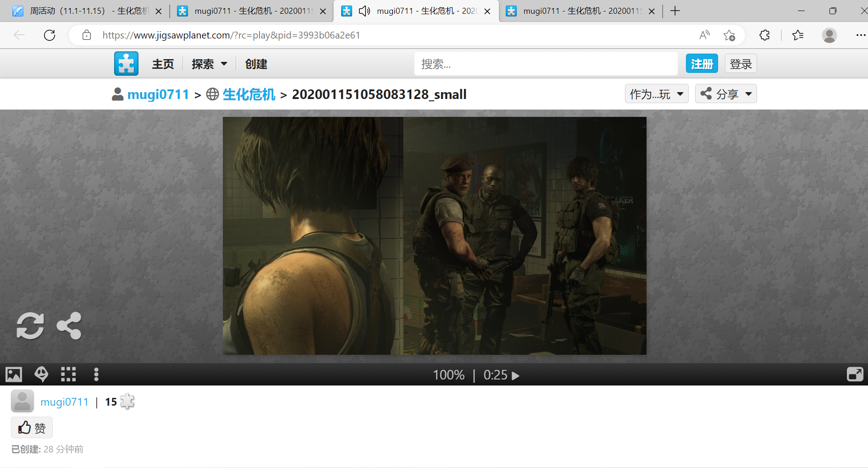
Task: Click the browser address bar URL
Action: click(x=231, y=35)
